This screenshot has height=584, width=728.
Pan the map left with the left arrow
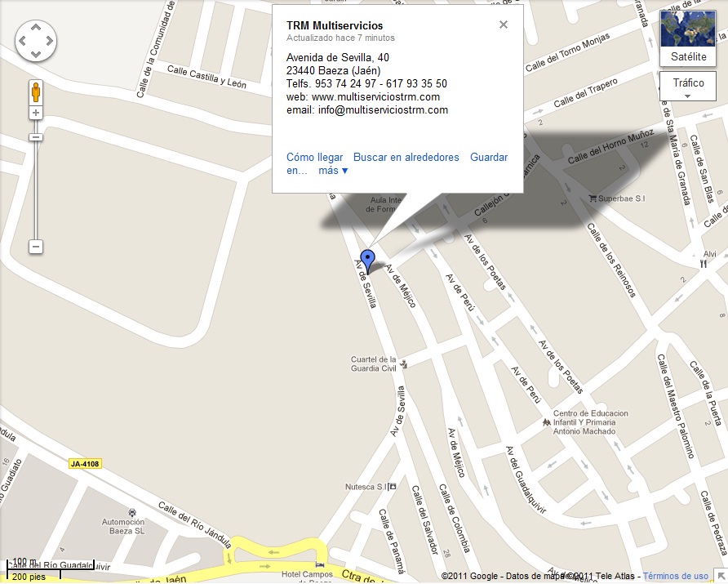coord(22,41)
